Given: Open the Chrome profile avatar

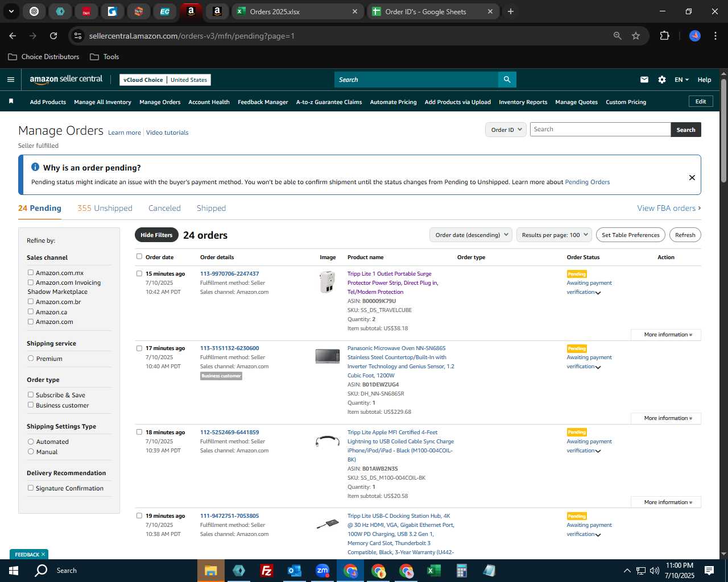Looking at the screenshot, I should [695, 36].
